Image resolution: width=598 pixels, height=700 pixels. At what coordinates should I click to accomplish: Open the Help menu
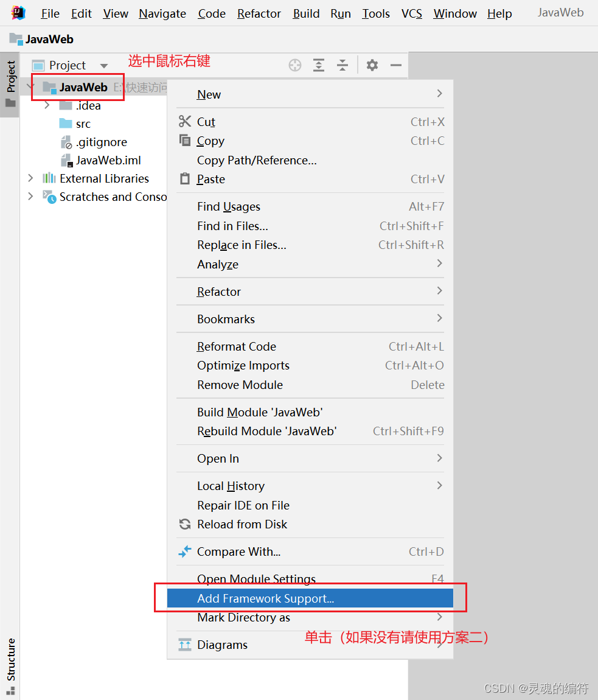[499, 14]
